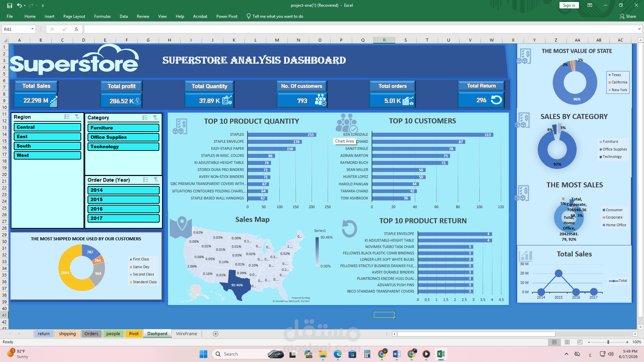The width and height of the screenshot is (644, 362).
Task: Toggle multi-select in Category slicer
Action: (145, 117)
